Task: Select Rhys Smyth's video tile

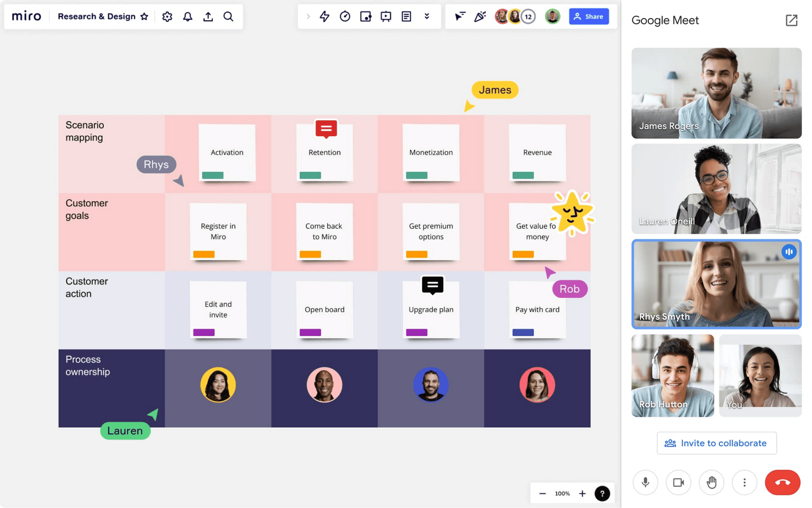Action: (716, 285)
